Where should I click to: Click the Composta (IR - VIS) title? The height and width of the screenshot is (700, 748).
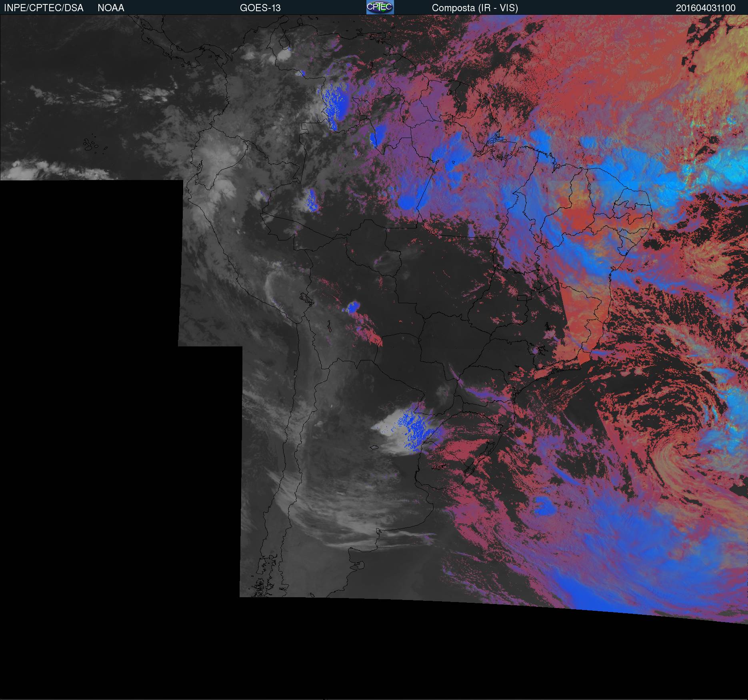tap(475, 8)
